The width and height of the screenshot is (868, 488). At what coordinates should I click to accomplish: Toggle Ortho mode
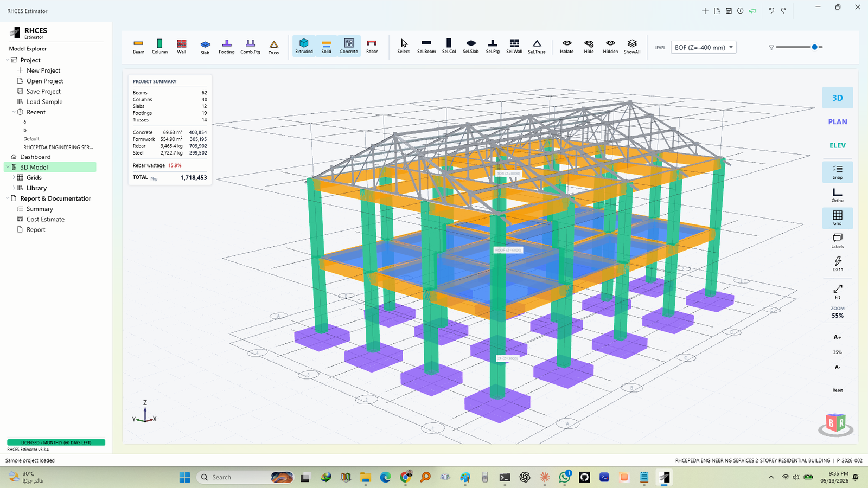click(838, 195)
